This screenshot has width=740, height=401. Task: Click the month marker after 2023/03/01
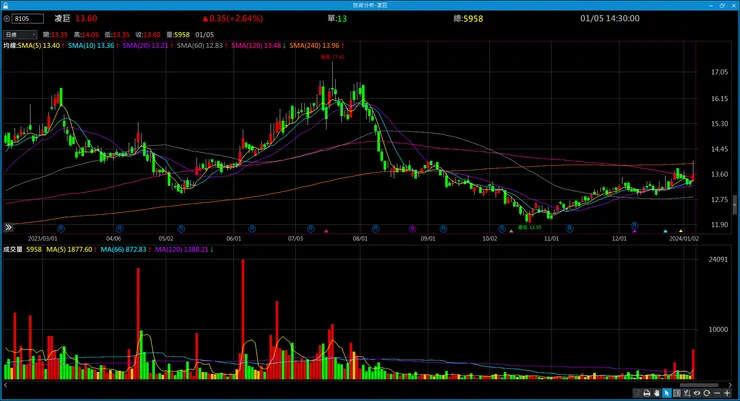61,228
